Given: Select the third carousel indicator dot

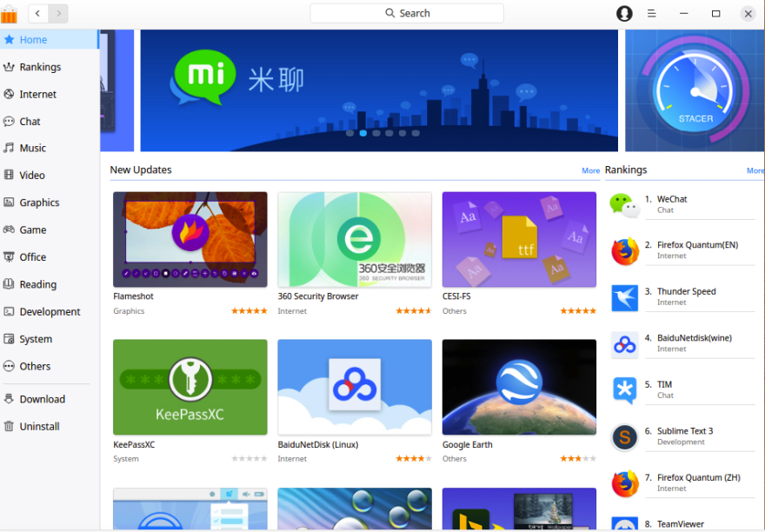Looking at the screenshot, I should click(x=376, y=133).
